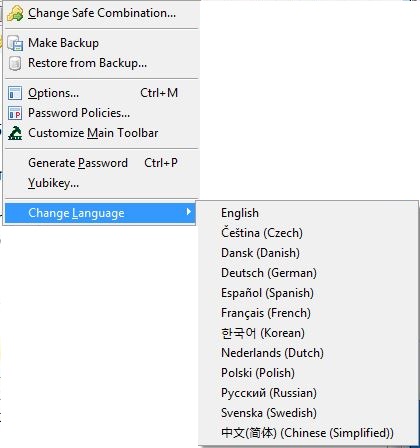Viewport: 420px width, 448px height.
Task: Switch language to English
Action: pos(308,213)
